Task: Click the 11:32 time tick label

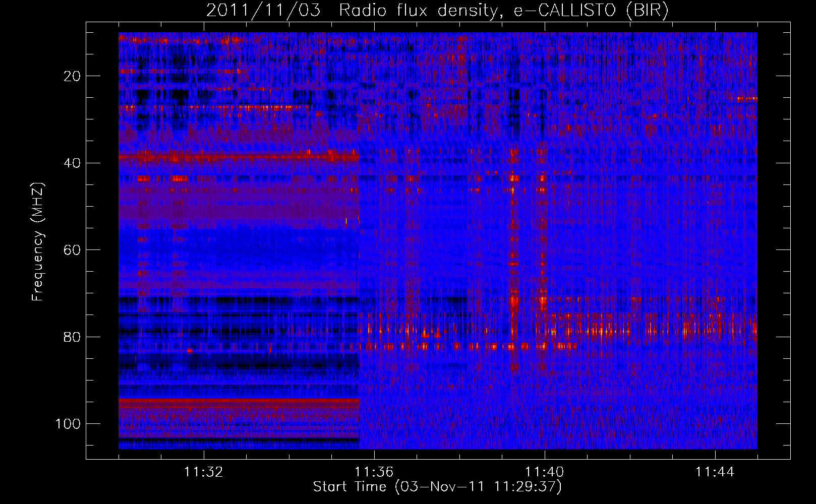Action: (x=203, y=472)
